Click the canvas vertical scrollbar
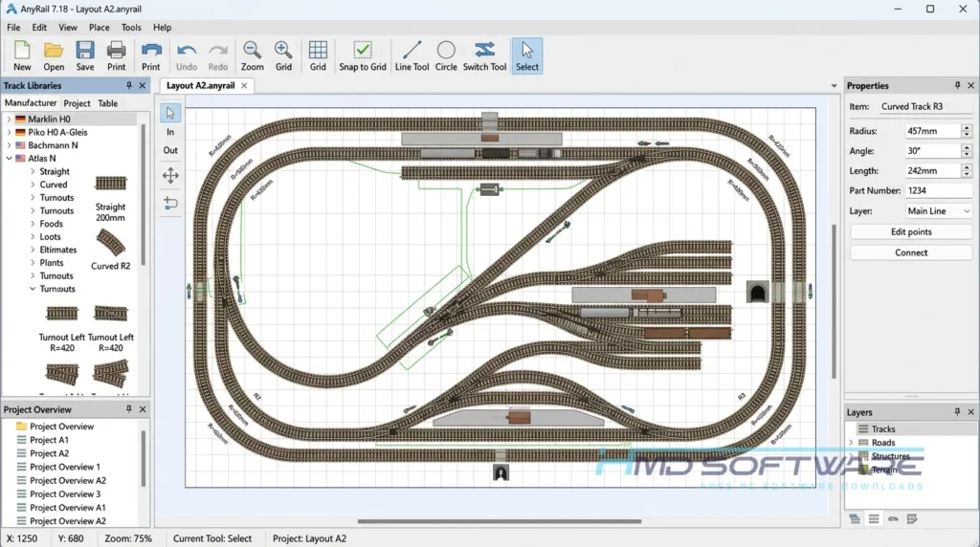This screenshot has width=980, height=547. (834, 301)
